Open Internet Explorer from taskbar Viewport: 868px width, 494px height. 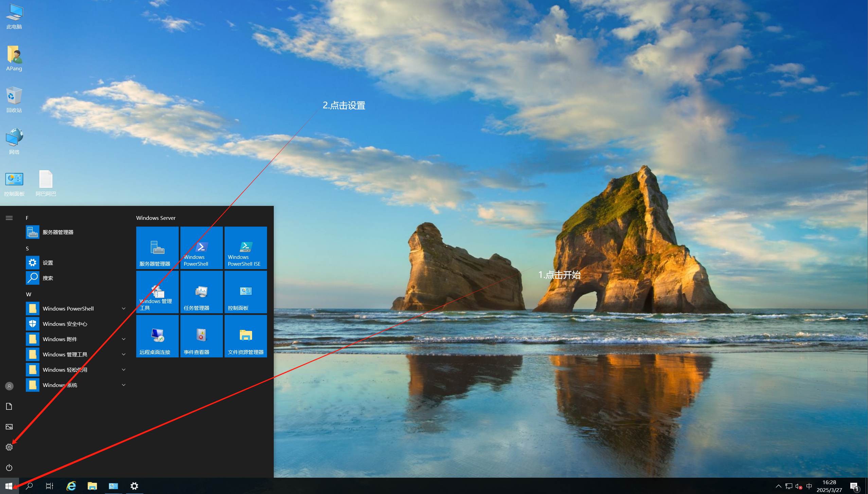[71, 486]
